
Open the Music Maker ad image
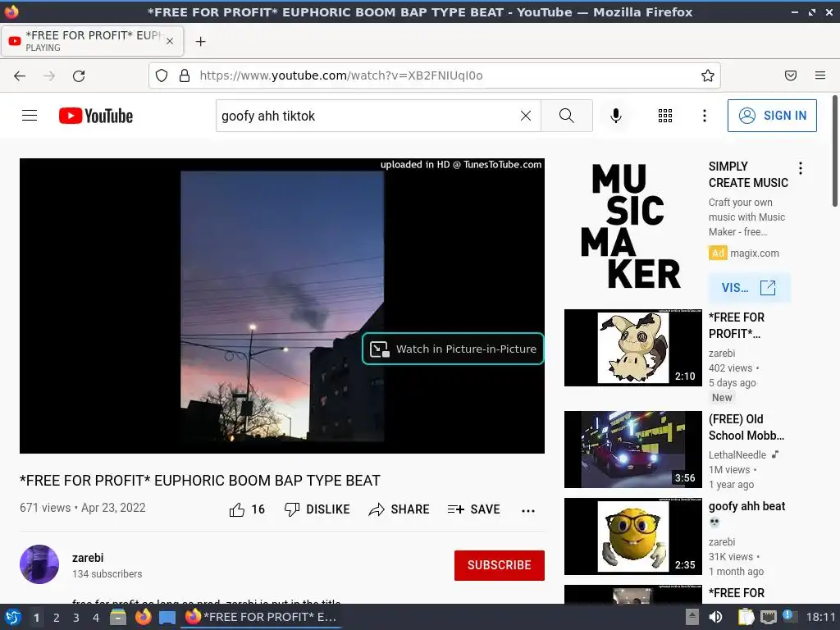pos(632,226)
